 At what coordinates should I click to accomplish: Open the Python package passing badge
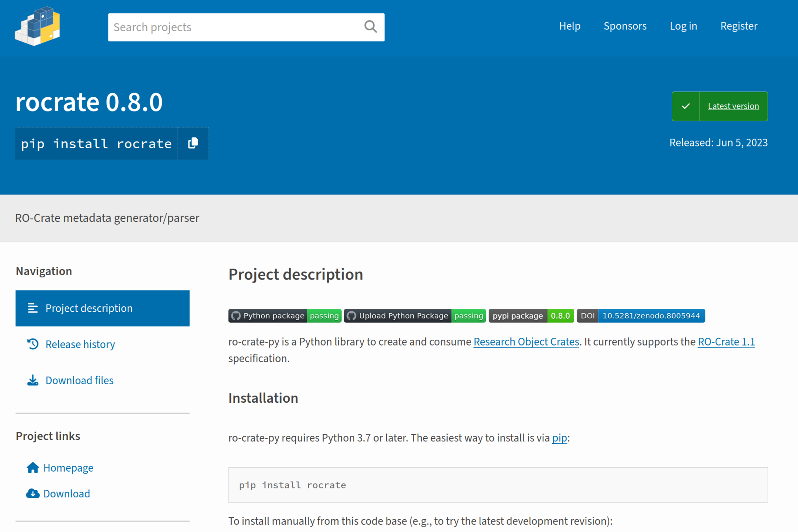(x=285, y=316)
